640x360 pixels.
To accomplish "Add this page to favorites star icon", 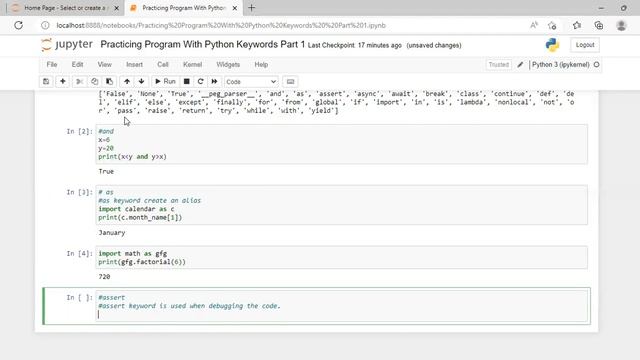I will pos(552,25).
